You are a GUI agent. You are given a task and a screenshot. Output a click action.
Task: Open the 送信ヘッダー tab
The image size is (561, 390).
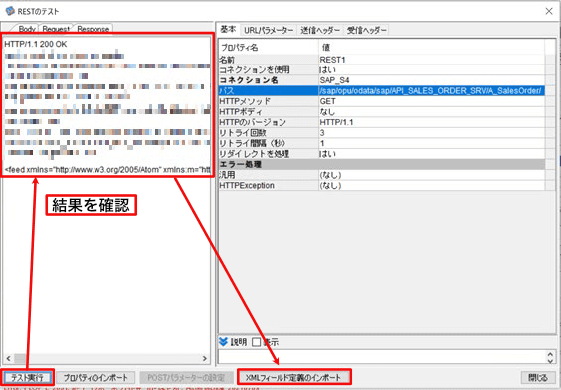click(x=320, y=30)
